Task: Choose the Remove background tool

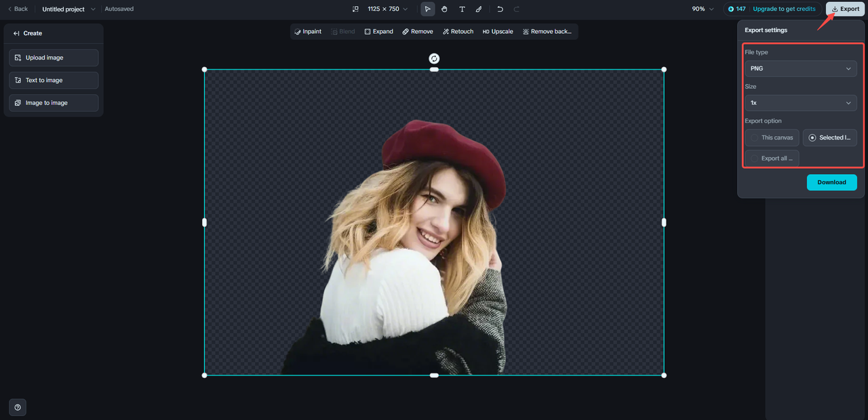Action: tap(547, 31)
